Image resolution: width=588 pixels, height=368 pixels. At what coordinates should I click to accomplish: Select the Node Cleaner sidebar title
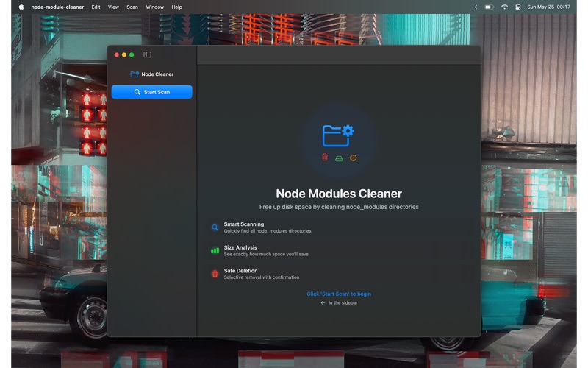tap(157, 74)
